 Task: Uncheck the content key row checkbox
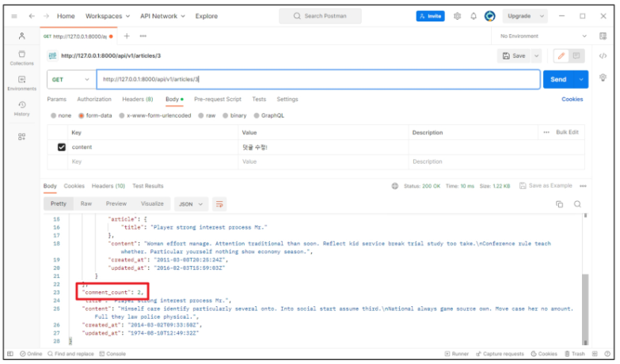(x=62, y=147)
